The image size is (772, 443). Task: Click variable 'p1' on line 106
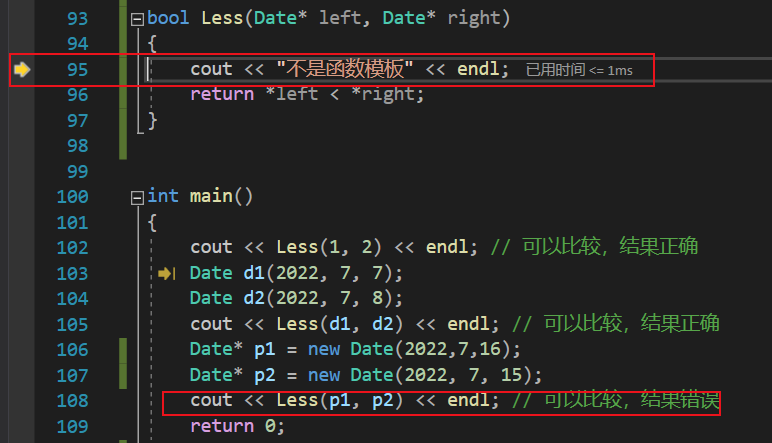tap(264, 349)
